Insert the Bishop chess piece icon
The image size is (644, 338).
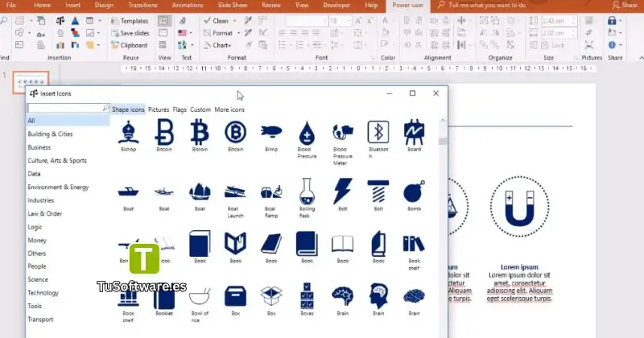pos(129,132)
